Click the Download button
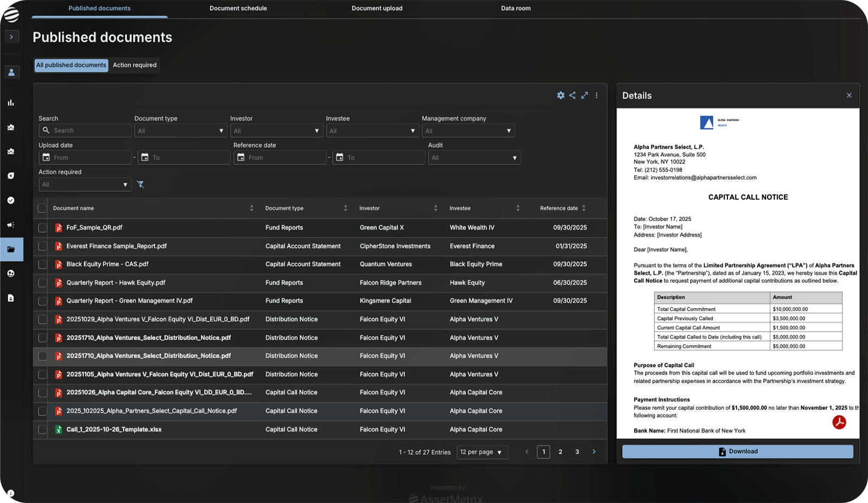 coord(737,451)
